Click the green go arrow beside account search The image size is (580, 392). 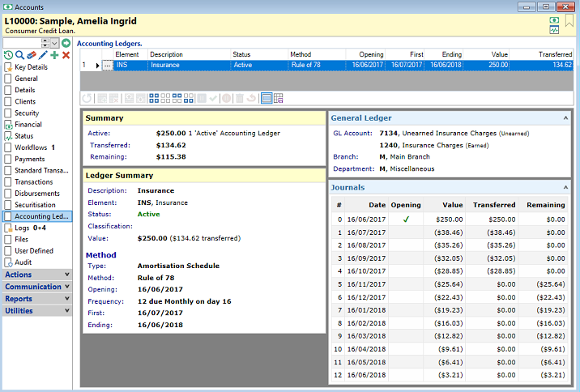point(66,43)
